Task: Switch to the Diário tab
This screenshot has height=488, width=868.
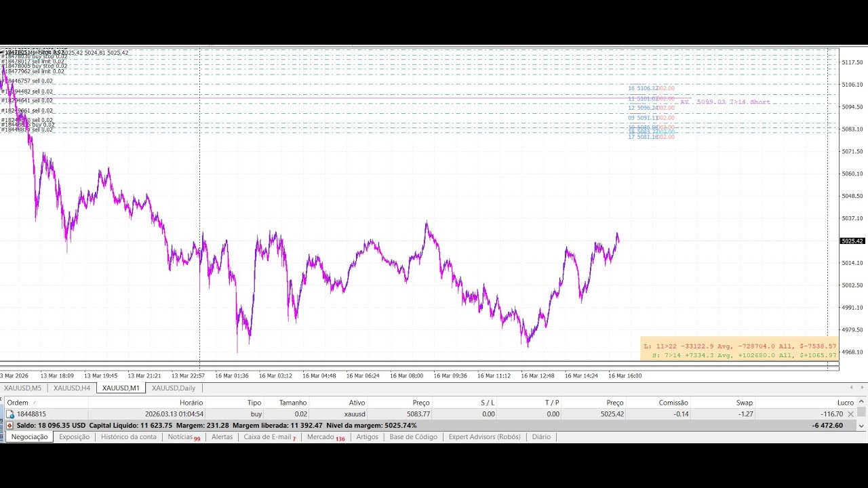Action: coord(541,437)
